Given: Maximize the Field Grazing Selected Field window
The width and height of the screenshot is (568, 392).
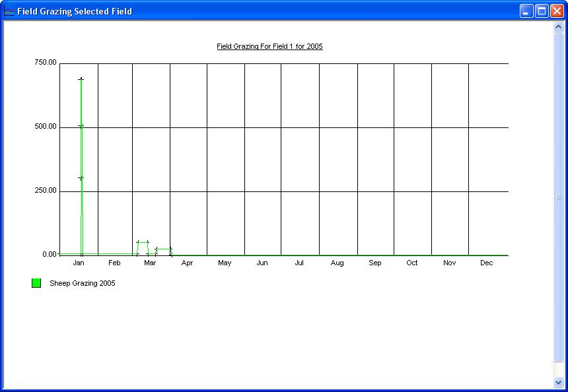Looking at the screenshot, I should pyautogui.click(x=542, y=11).
